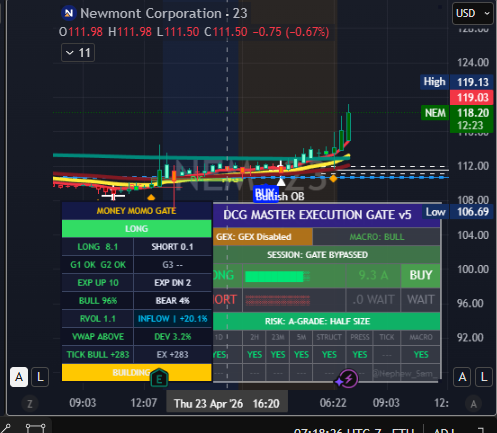
Task: Select the EXP DN 2 cell
Action: click(x=172, y=283)
